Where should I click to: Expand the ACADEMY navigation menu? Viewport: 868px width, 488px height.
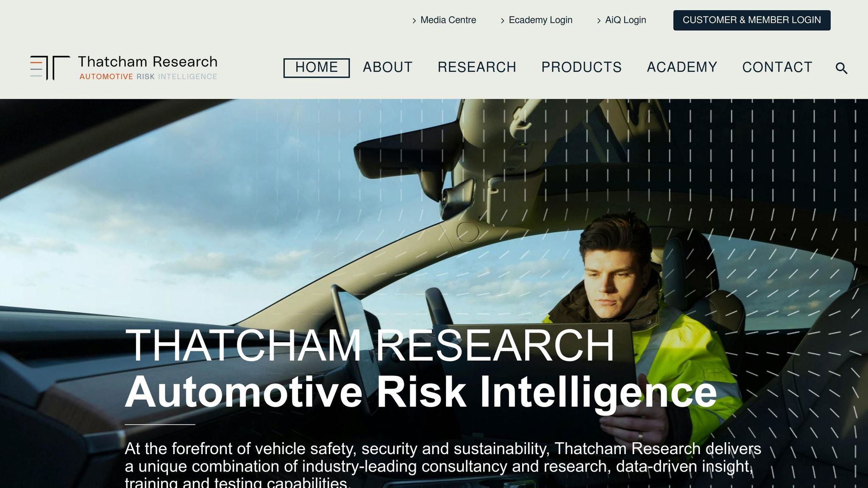682,67
